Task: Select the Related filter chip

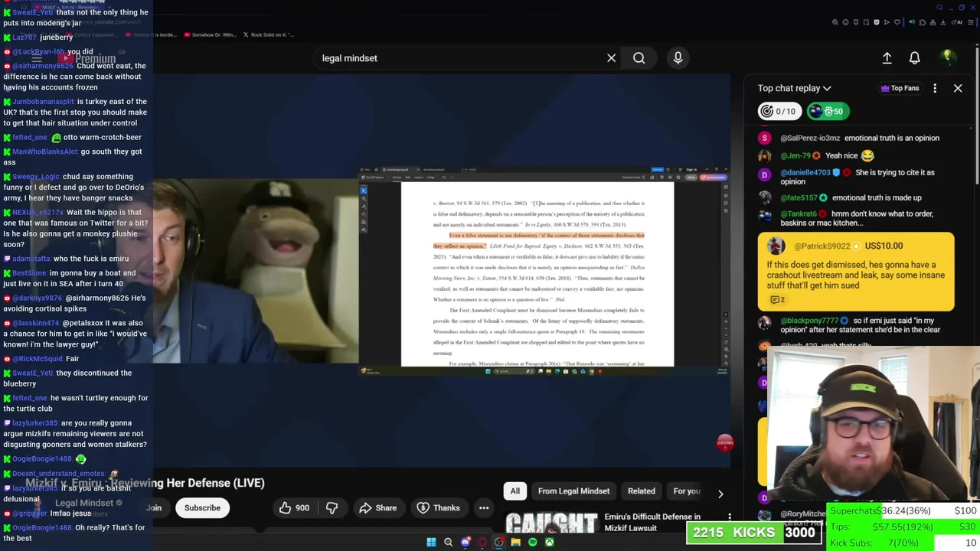Action: (642, 491)
